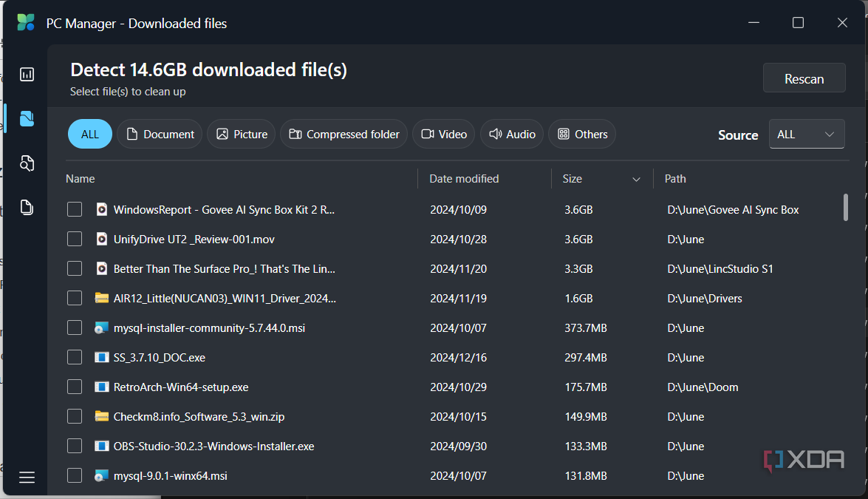Click the Rescan button
The image size is (868, 499).
click(x=804, y=78)
